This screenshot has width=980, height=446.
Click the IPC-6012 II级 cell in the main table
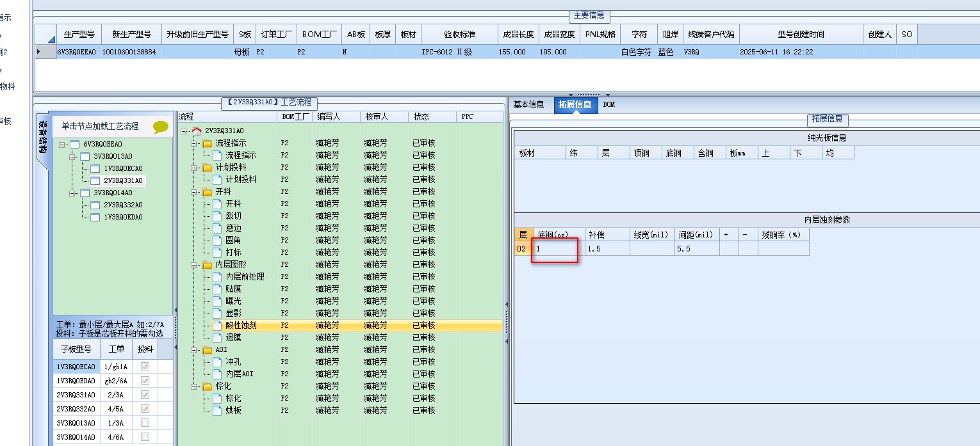coord(459,52)
